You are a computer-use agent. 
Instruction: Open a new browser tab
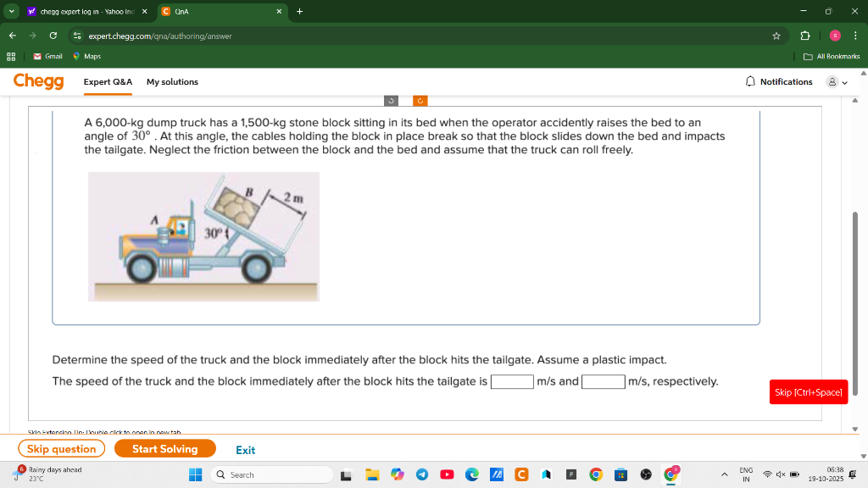(x=299, y=11)
